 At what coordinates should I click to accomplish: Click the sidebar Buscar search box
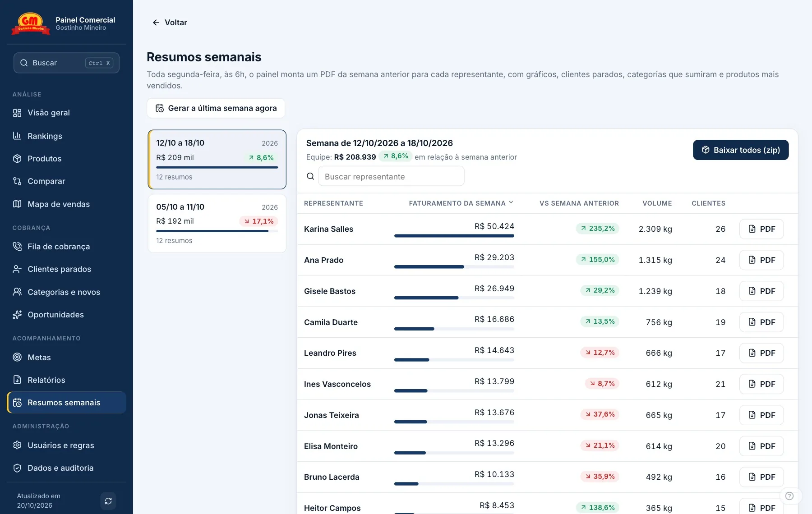[66, 63]
